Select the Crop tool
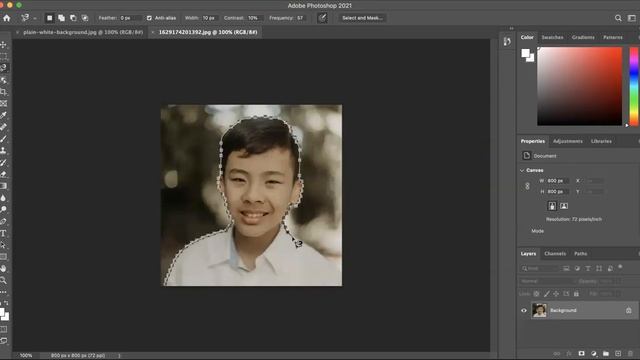The image size is (640, 360). (x=4, y=92)
